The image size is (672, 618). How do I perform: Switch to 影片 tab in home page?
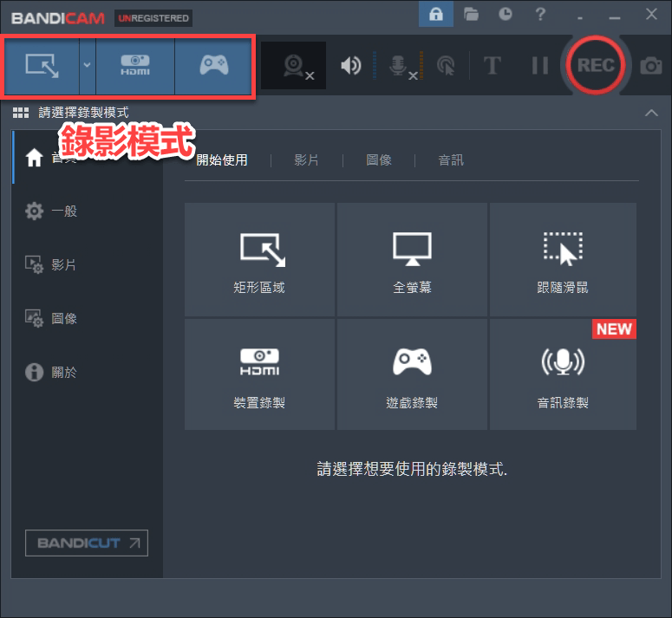(306, 160)
